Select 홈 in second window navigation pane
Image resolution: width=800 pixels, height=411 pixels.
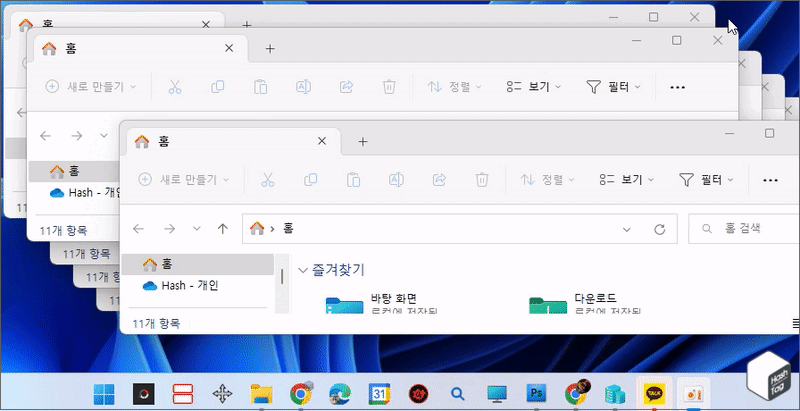click(73, 172)
